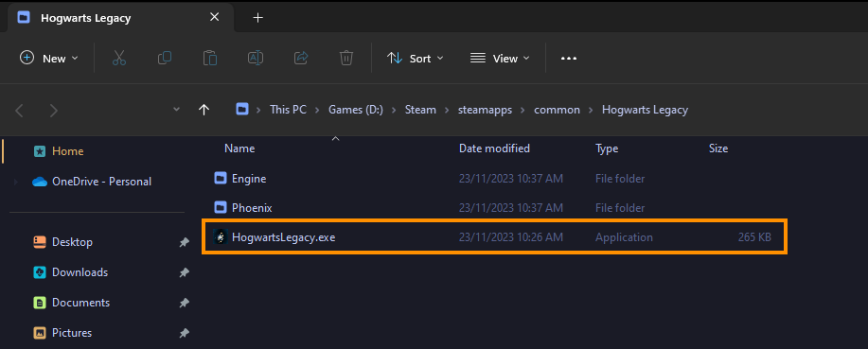This screenshot has height=349, width=868.
Task: Close the Hogwarts Legacy tab
Action: tap(214, 18)
